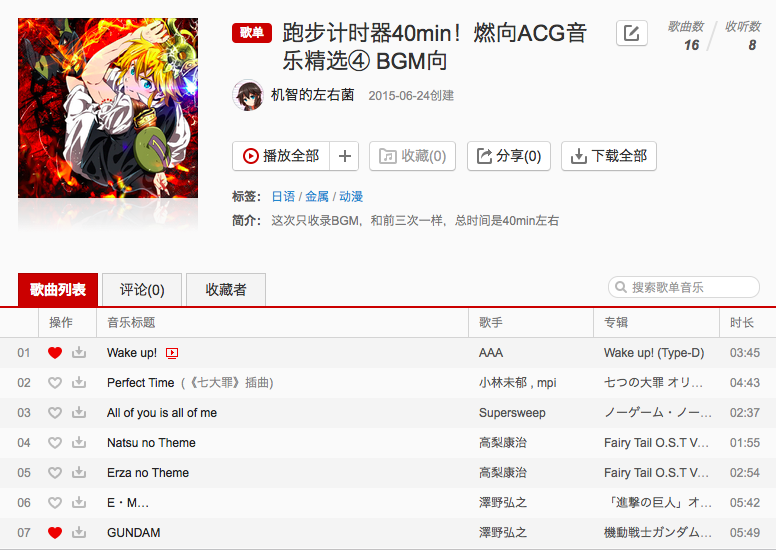Click the 操作 column header
Screen dimensions: 776x550
[x=61, y=323]
